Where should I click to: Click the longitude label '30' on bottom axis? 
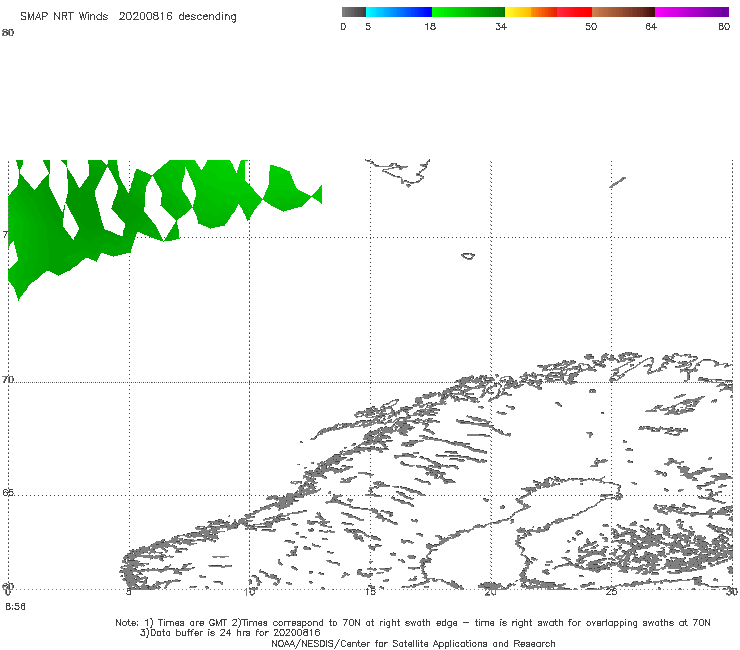[732, 591]
